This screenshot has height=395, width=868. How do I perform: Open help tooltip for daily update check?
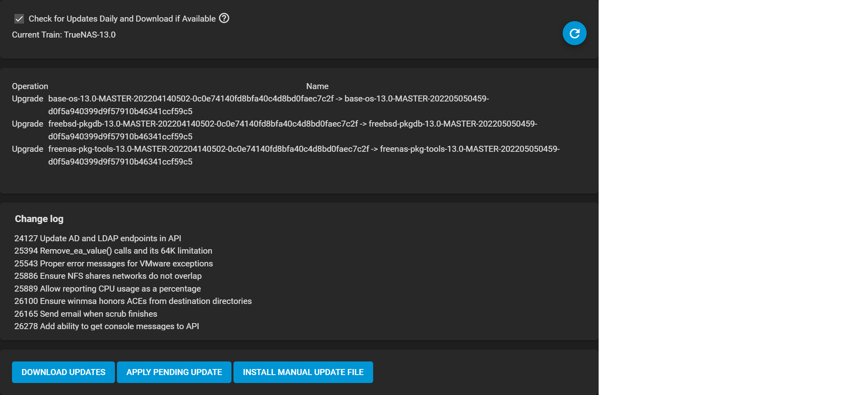(224, 18)
